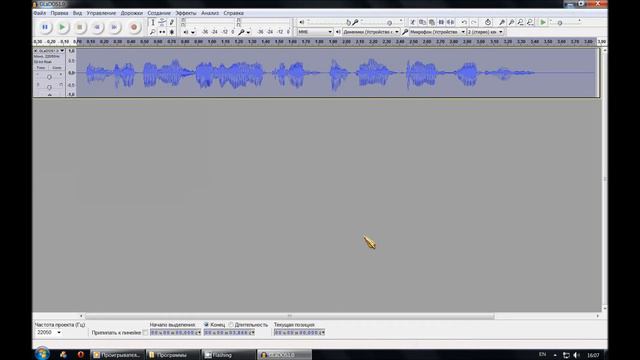
Task: Select the Envelope tool
Action: click(162, 22)
